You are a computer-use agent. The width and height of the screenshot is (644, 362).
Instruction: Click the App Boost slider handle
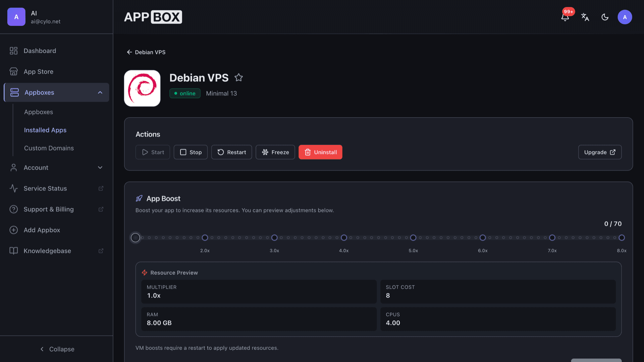pos(136,238)
